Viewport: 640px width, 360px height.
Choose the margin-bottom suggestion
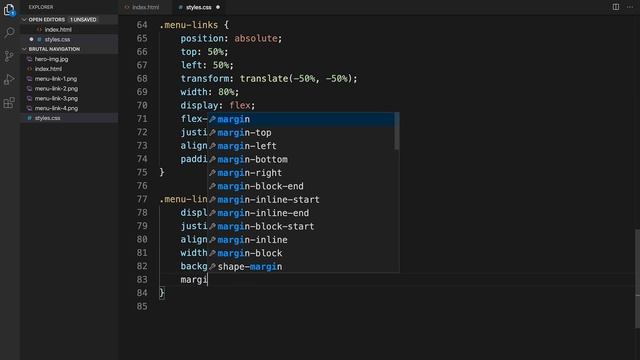301,160
